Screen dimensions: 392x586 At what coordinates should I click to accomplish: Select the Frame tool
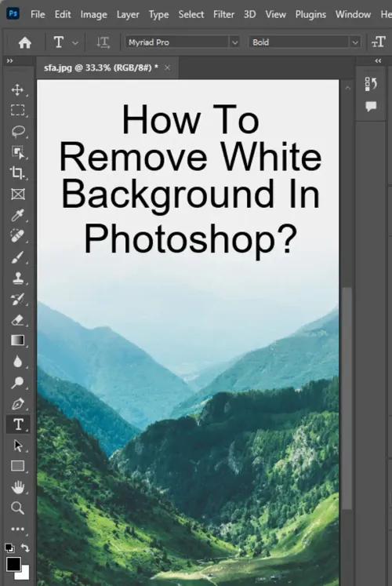coord(17,195)
